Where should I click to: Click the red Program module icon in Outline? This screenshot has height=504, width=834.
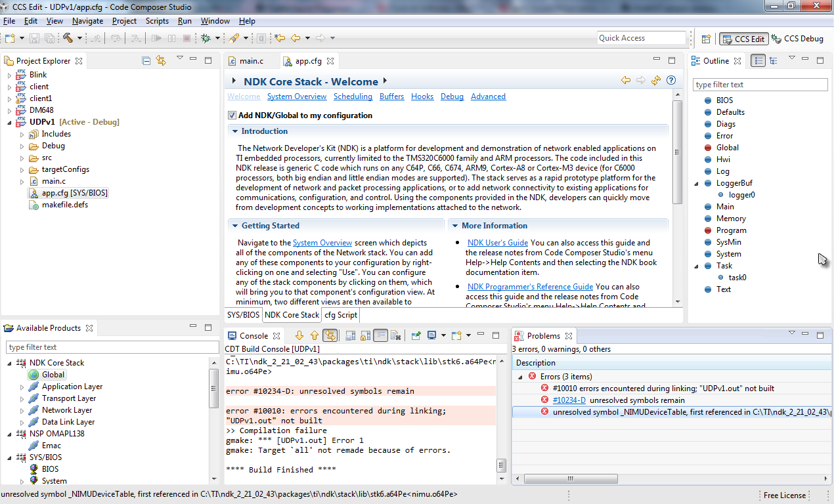pos(708,230)
